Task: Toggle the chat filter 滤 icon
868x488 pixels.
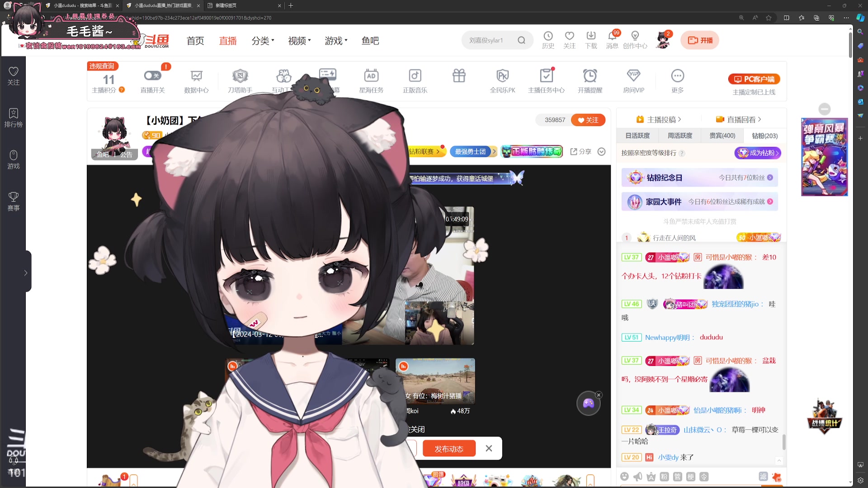Action: (x=763, y=476)
